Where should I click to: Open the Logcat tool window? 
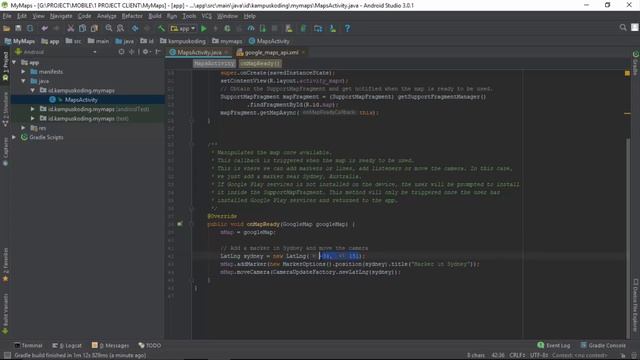pyautogui.click(x=67, y=345)
